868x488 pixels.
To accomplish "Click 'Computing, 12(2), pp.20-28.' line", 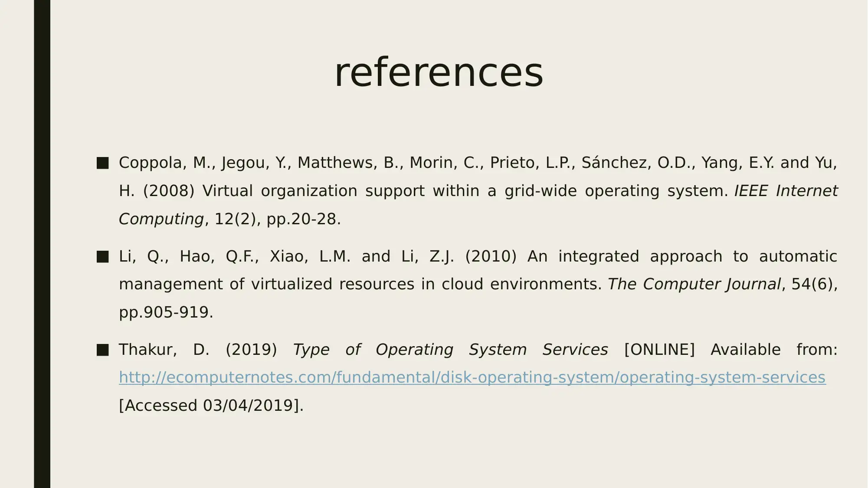I will point(230,219).
